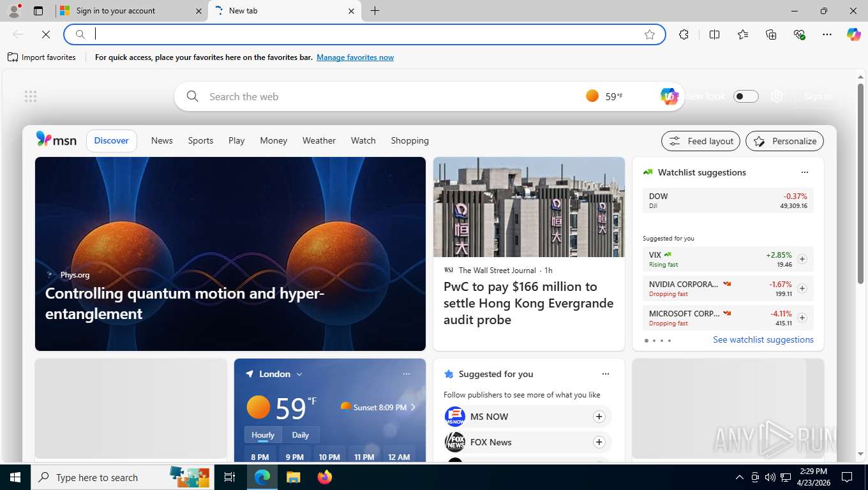Click the Sign in button
This screenshot has width=868, height=490.
pyautogui.click(x=818, y=96)
